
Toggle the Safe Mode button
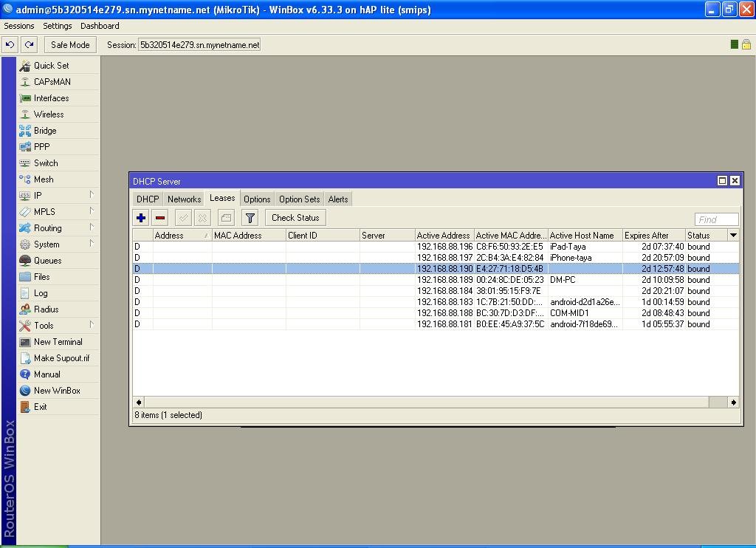70,44
